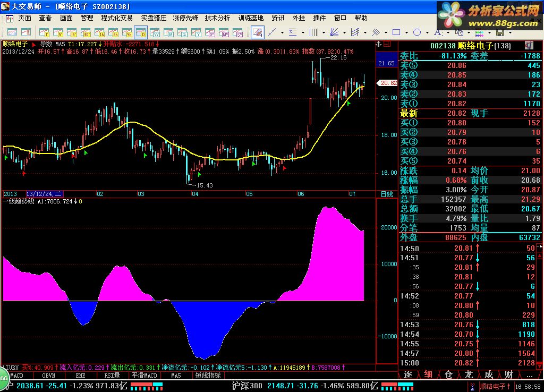Screen dimensions: 544x392
Task: Toggle the drawing tools mode button
Action: pos(258,32)
